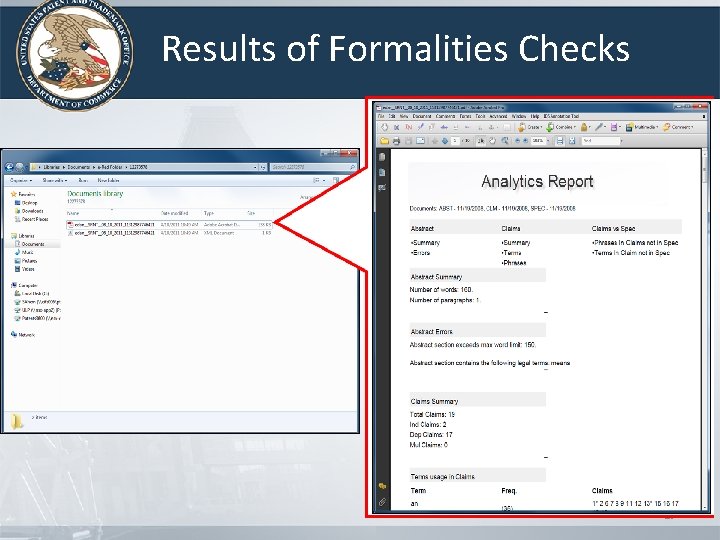Open the Secure lock dropdown in Acrobat

click(x=586, y=127)
